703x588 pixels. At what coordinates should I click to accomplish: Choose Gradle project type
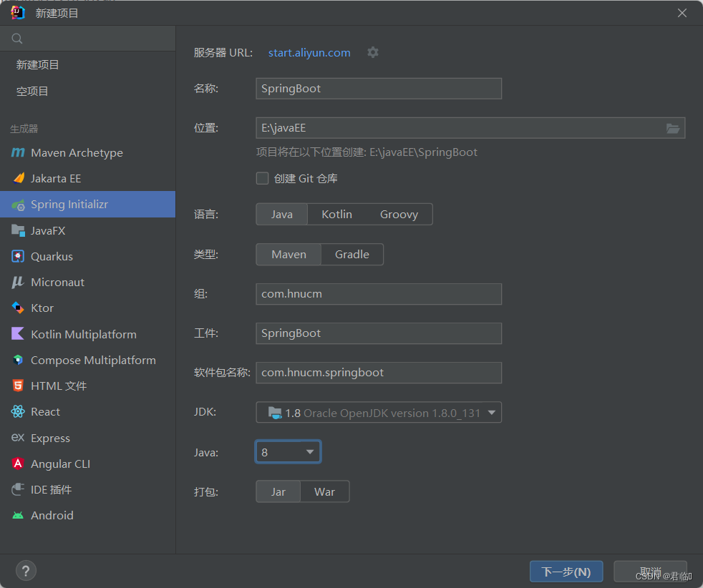click(352, 255)
